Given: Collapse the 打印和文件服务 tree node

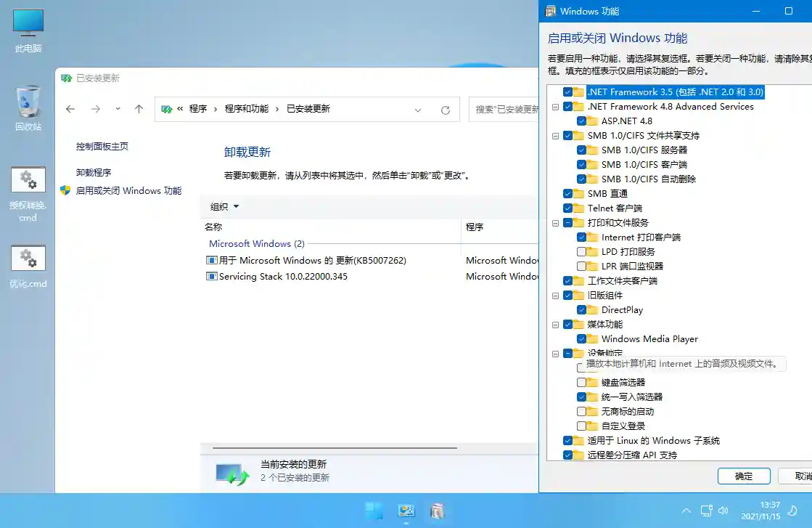Looking at the screenshot, I should (x=554, y=222).
